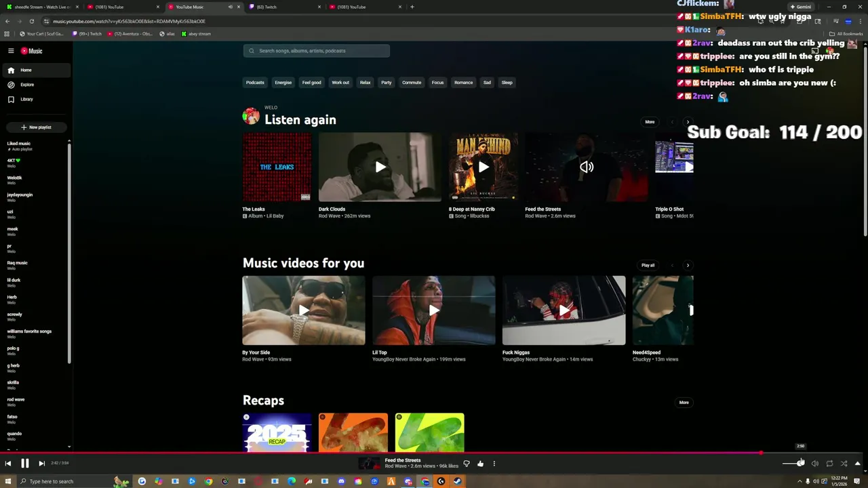Select the Commute mood chip
Image resolution: width=868 pixels, height=488 pixels.
pyautogui.click(x=412, y=83)
